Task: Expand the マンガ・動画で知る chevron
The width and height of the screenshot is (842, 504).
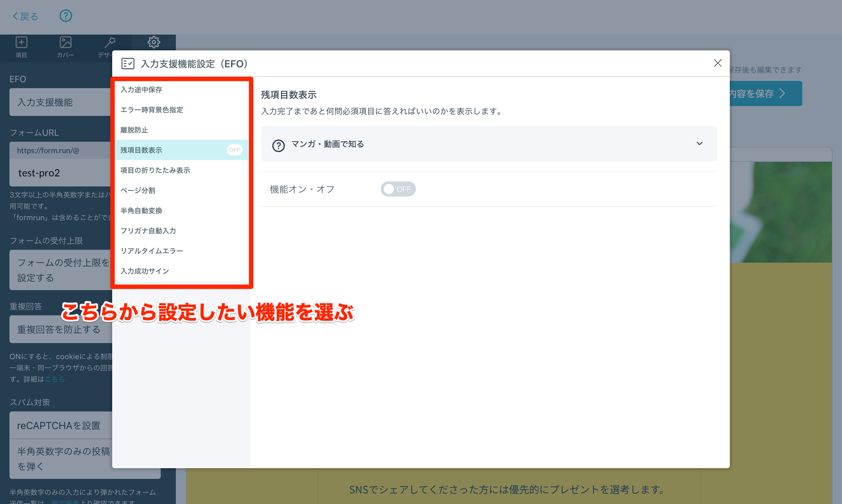Action: pos(699,143)
